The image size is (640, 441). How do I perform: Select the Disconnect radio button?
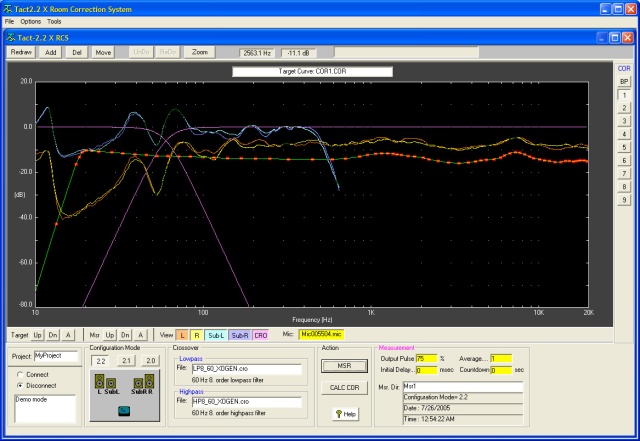[20, 385]
